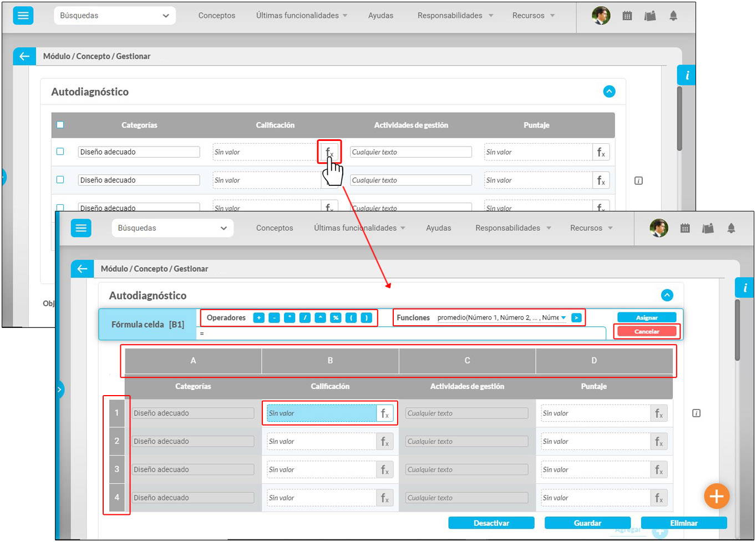Collapse Autodiagnóstico section in formula editor window
Screen dimensions: 756x551
(667, 295)
